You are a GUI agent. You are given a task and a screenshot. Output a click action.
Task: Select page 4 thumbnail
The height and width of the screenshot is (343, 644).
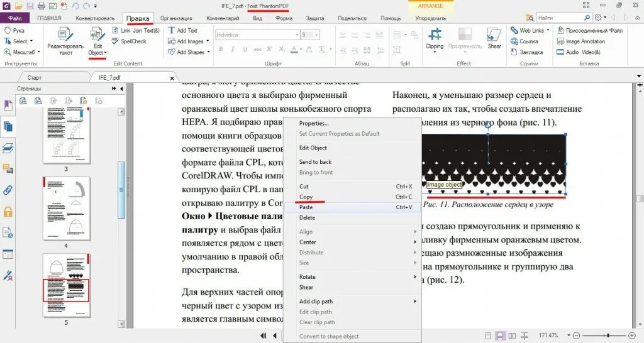tap(66, 209)
